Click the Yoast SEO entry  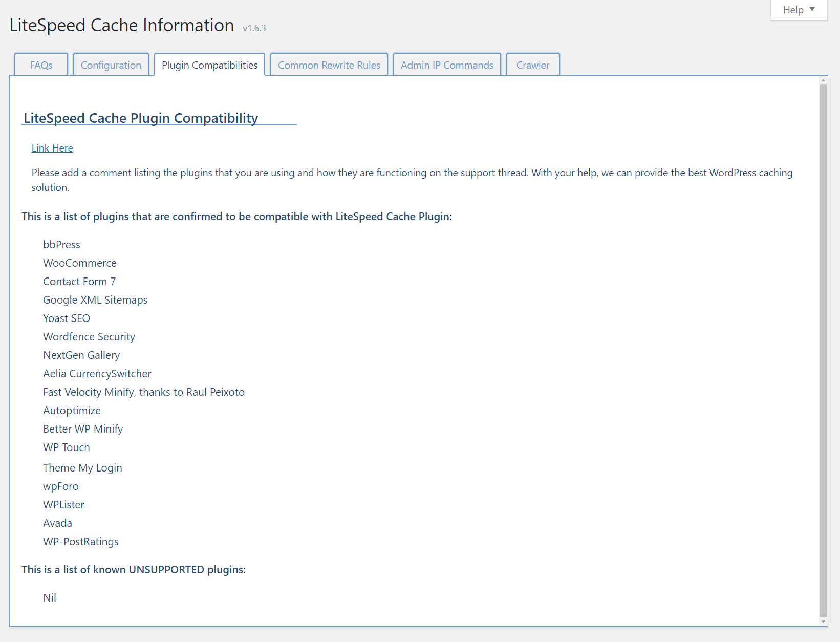67,318
